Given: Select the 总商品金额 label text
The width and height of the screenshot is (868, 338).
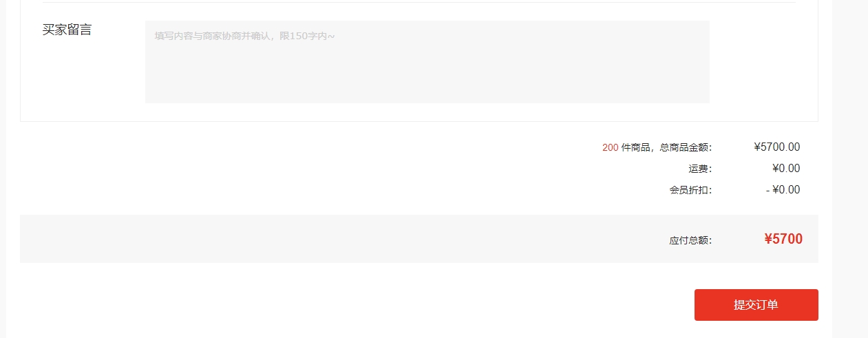Looking at the screenshot, I should (686, 147).
